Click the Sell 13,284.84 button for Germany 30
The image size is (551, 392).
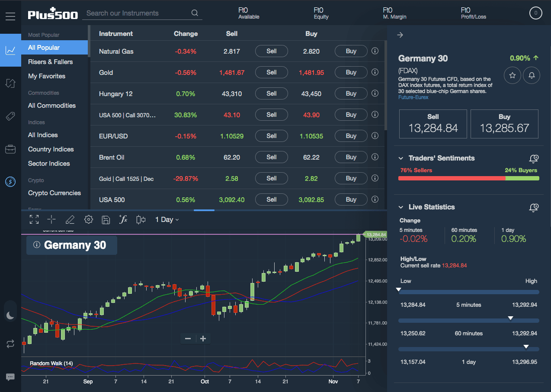(x=432, y=124)
